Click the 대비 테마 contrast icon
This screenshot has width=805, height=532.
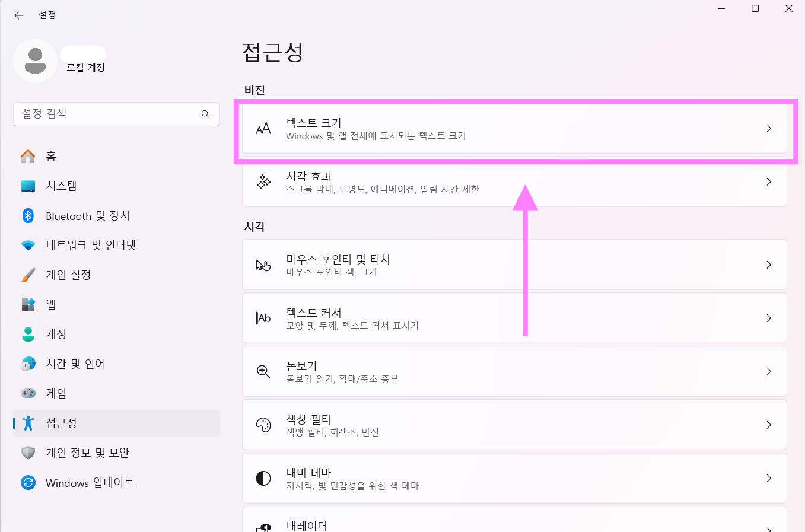[x=263, y=478]
